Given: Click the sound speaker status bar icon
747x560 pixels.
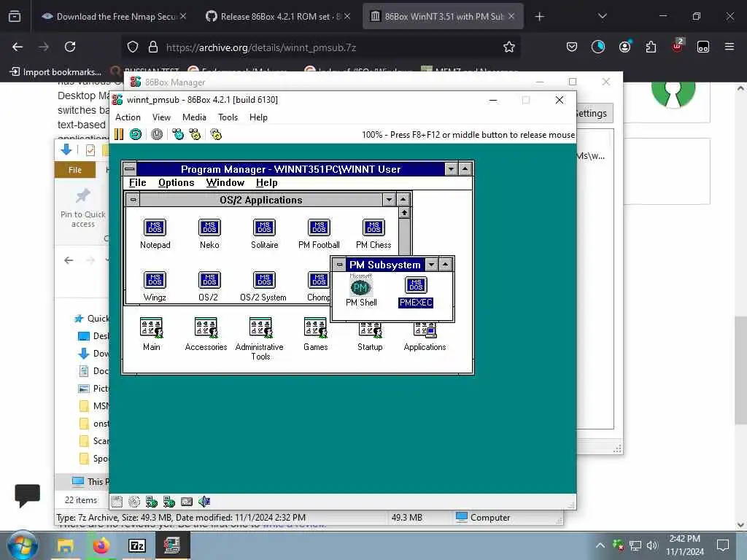Looking at the screenshot, I should point(204,502).
